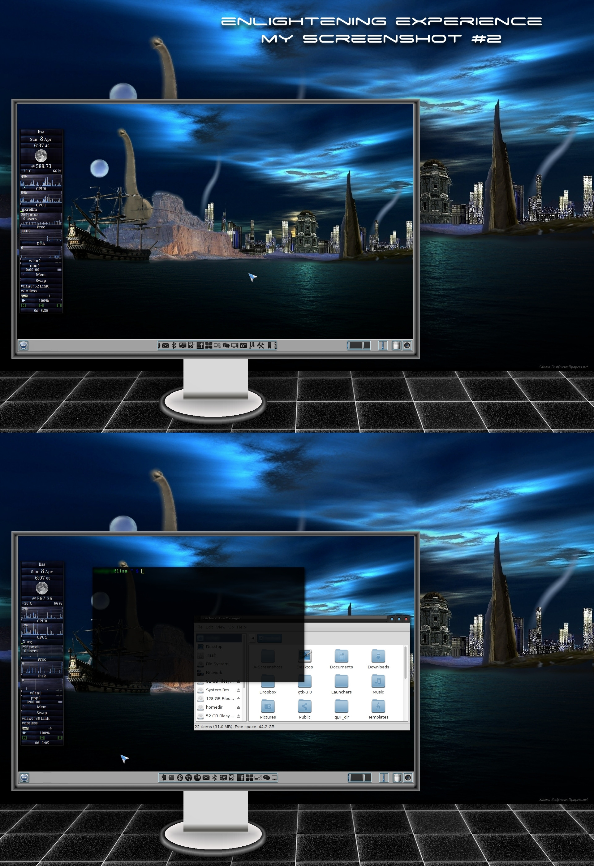Open the Music folder
Screen dimensions: 594x868
378,684
